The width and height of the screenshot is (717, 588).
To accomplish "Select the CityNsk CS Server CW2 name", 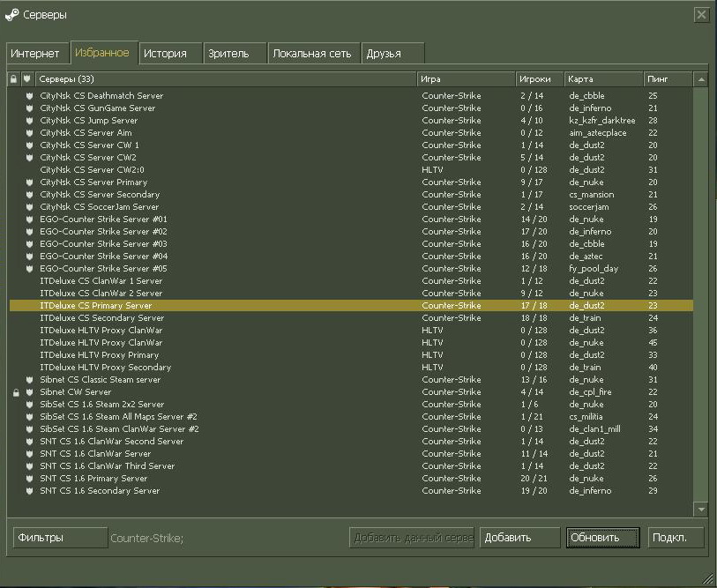I will 88,157.
